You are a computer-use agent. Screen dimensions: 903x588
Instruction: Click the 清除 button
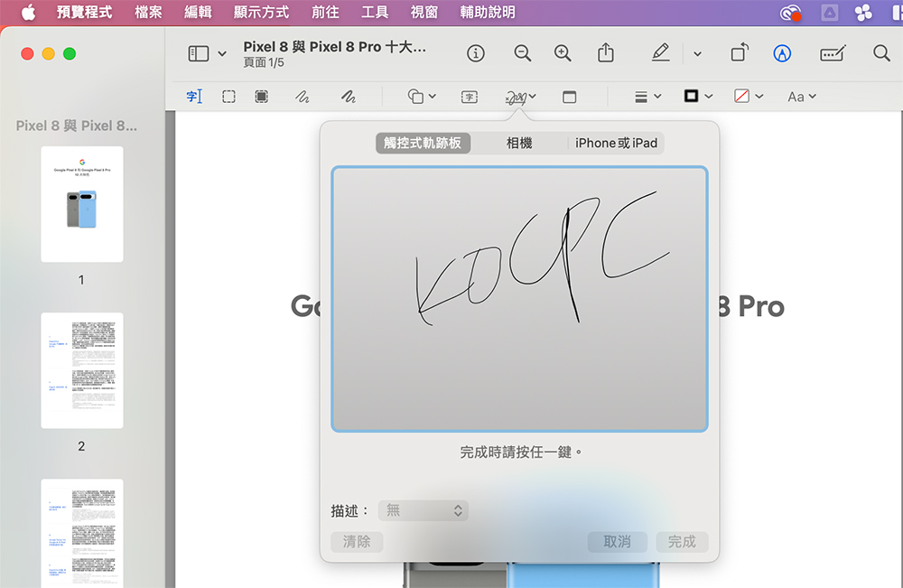click(x=357, y=542)
